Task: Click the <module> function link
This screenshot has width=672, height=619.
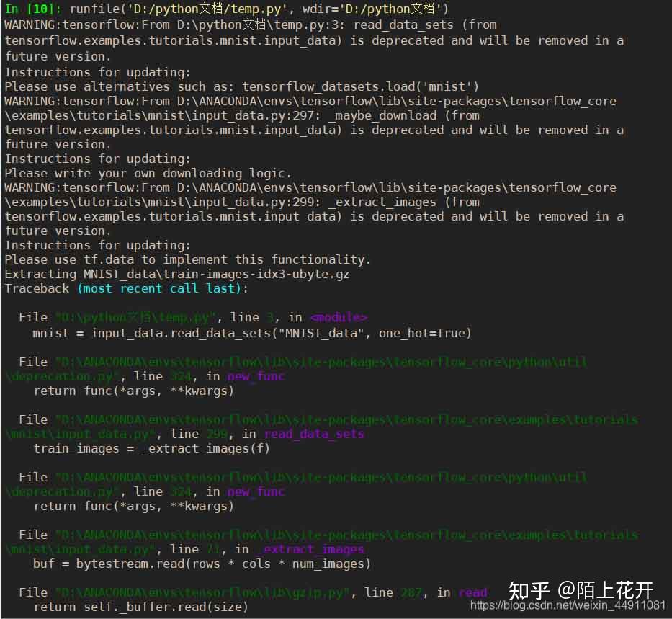Action: tap(339, 317)
